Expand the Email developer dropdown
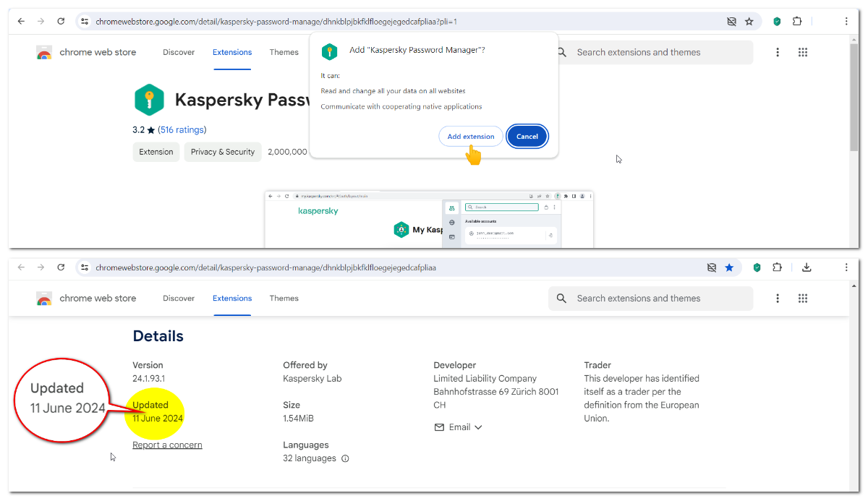Screen dimensions: 868x501 tap(459, 427)
